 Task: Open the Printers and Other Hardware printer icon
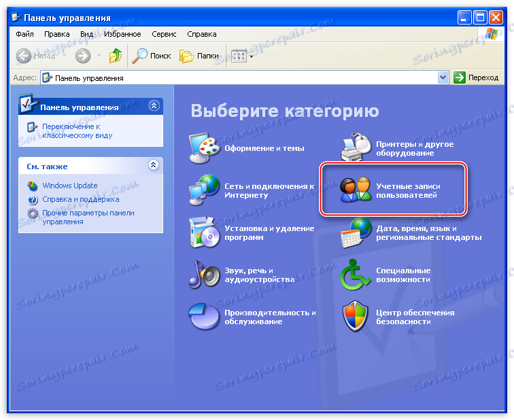[356, 147]
